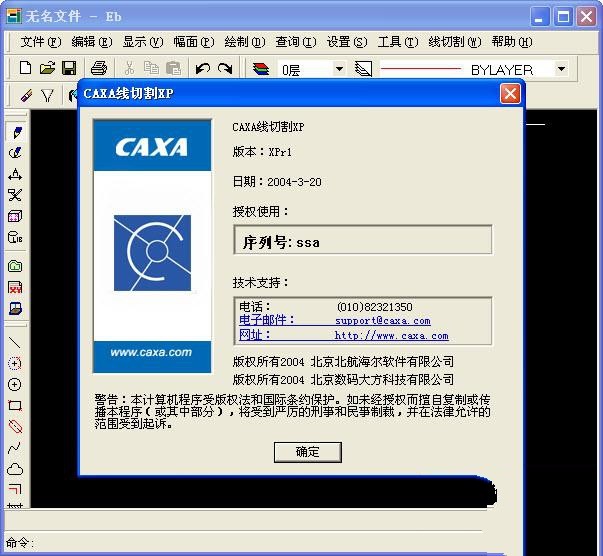Expand the BYLAYER line type dropdown
Viewport: 603px width, 556px height.
[561, 69]
